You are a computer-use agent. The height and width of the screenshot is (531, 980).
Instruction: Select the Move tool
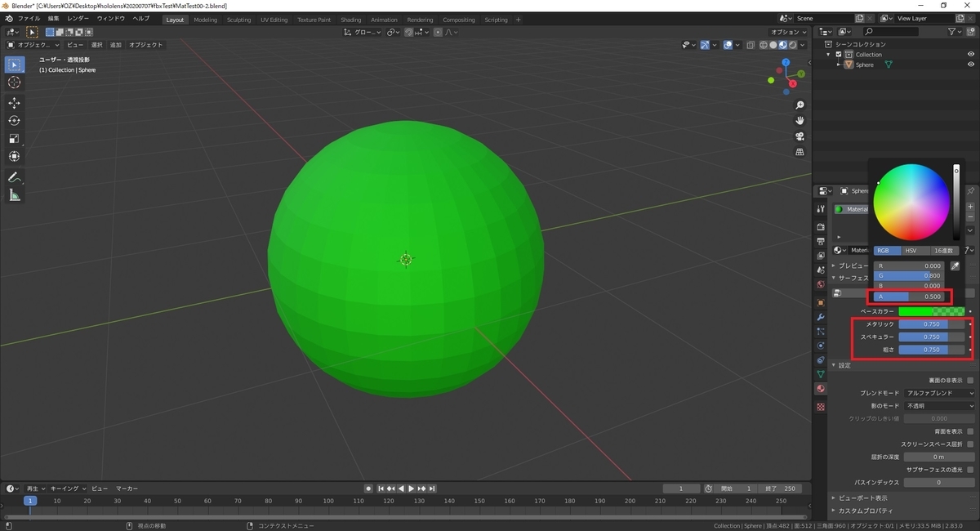coord(15,103)
